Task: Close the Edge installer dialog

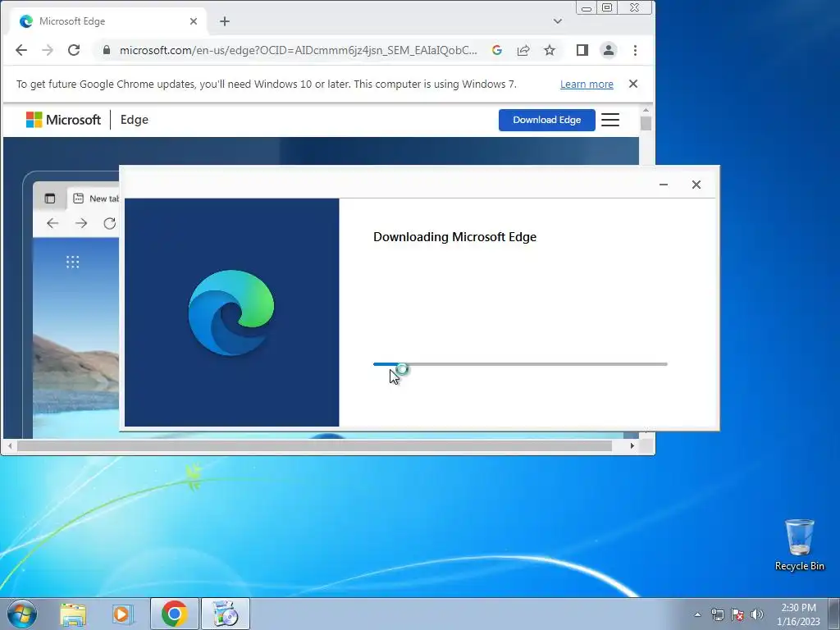Action: [x=696, y=185]
